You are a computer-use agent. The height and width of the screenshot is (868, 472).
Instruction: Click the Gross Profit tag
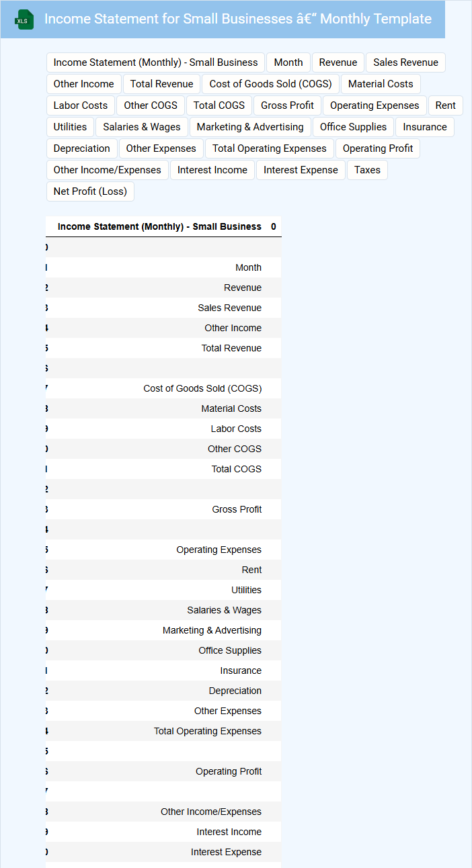(287, 105)
